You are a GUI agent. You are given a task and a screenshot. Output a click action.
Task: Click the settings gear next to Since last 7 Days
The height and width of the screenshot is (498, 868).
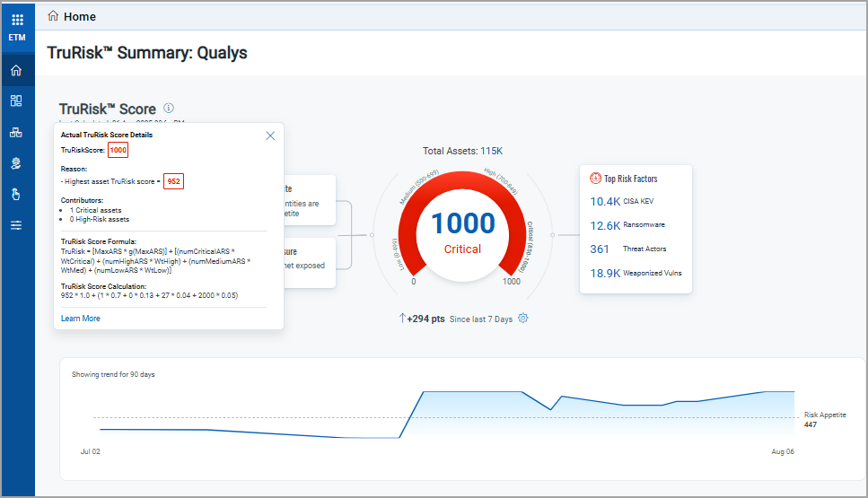523,319
